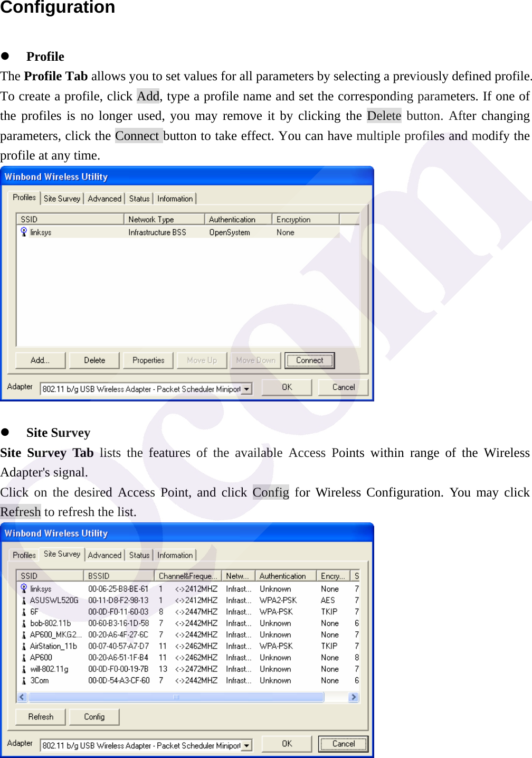532x758 pixels.
Task: Click the Connect button
Action: tap(309, 360)
